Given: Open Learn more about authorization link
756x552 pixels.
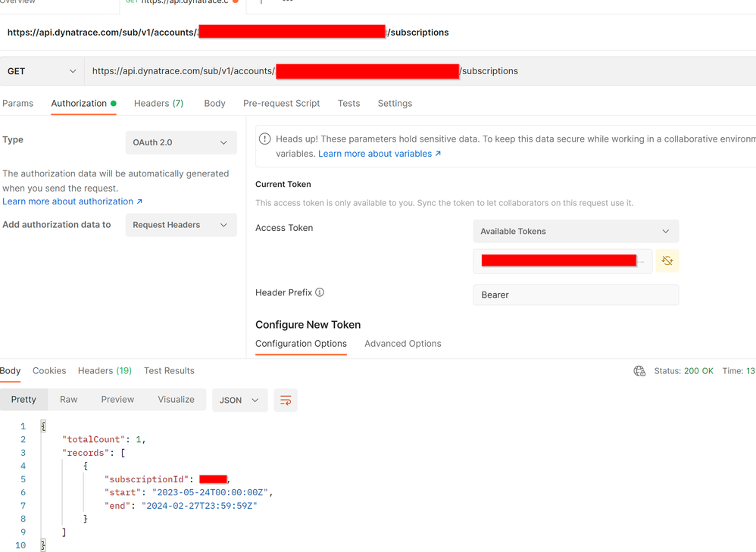Looking at the screenshot, I should point(72,201).
